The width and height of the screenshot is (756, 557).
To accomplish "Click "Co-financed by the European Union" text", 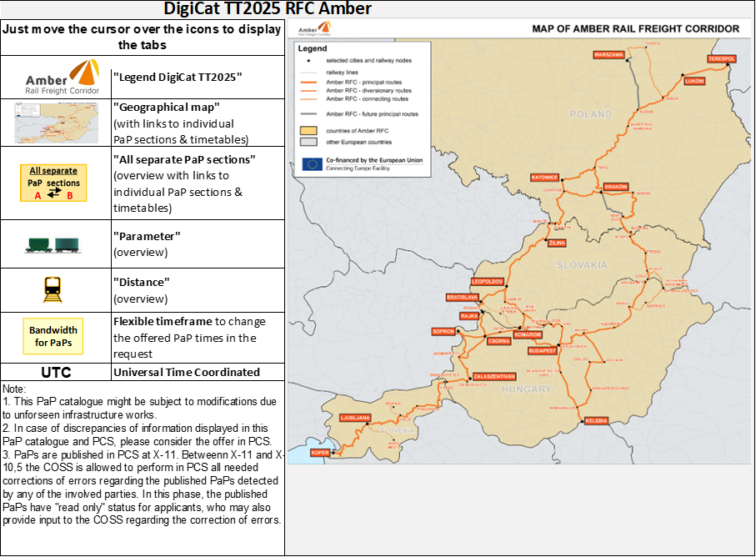I will click(x=374, y=160).
